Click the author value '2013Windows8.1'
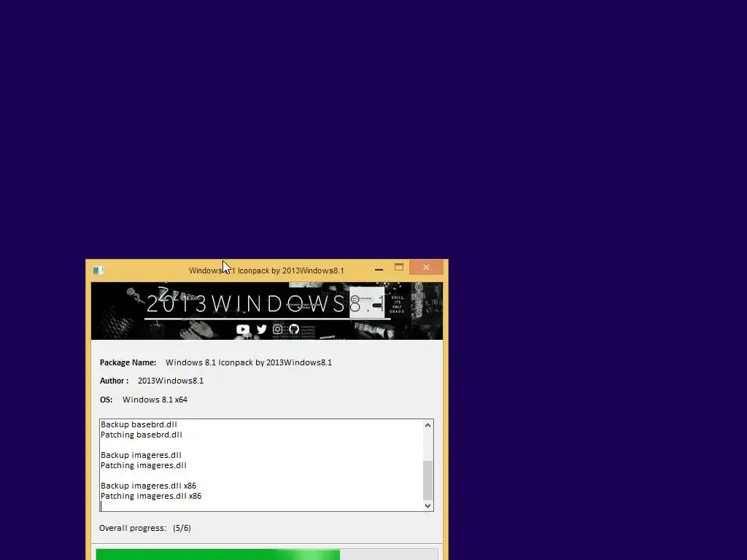747x560 pixels. tap(171, 381)
